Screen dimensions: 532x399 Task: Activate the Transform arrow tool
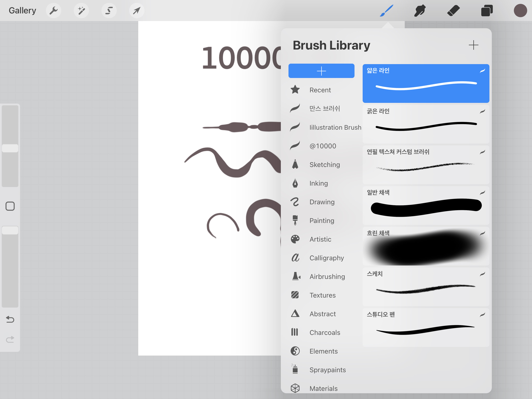click(137, 11)
